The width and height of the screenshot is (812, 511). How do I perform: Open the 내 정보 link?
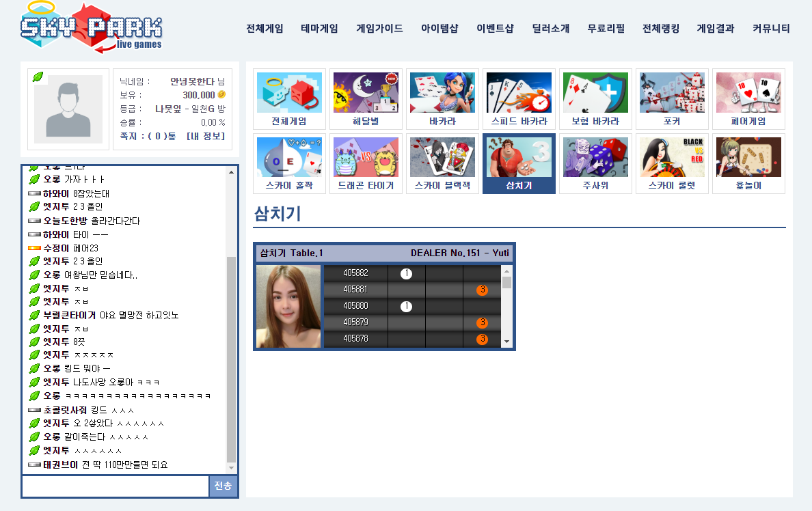206,136
